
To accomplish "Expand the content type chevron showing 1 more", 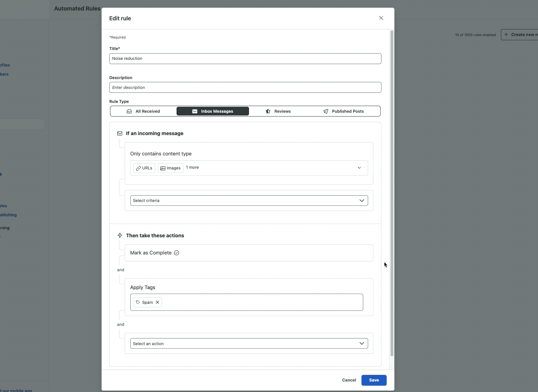I will 359,168.
